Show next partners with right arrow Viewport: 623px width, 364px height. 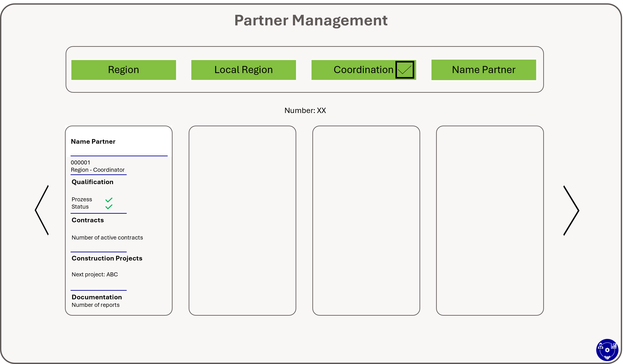tap(571, 210)
